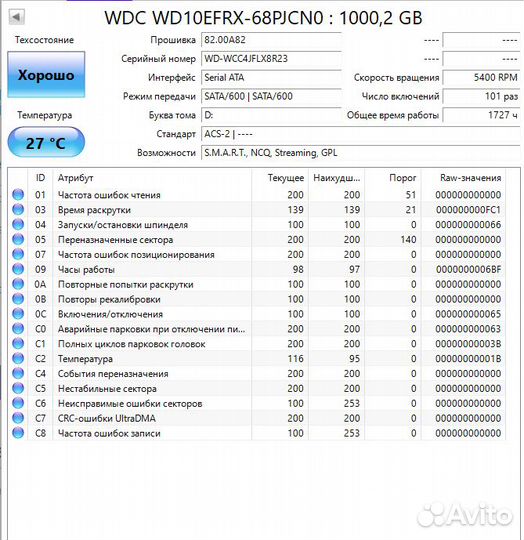The image size is (524, 540).
Task: Select the Переназначенные сектора attribute name
Action: 115,240
